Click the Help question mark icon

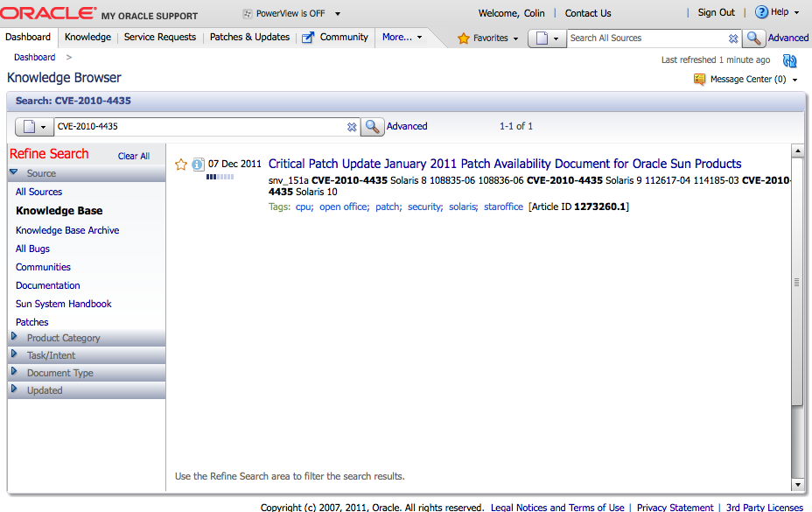coord(761,12)
